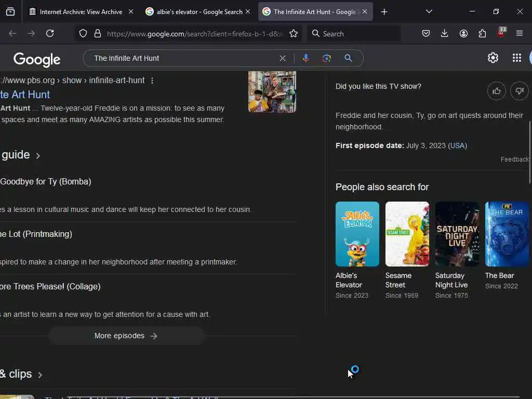Open Firefox application hamburger menu
Screen dimensions: 532x399
click(520, 34)
